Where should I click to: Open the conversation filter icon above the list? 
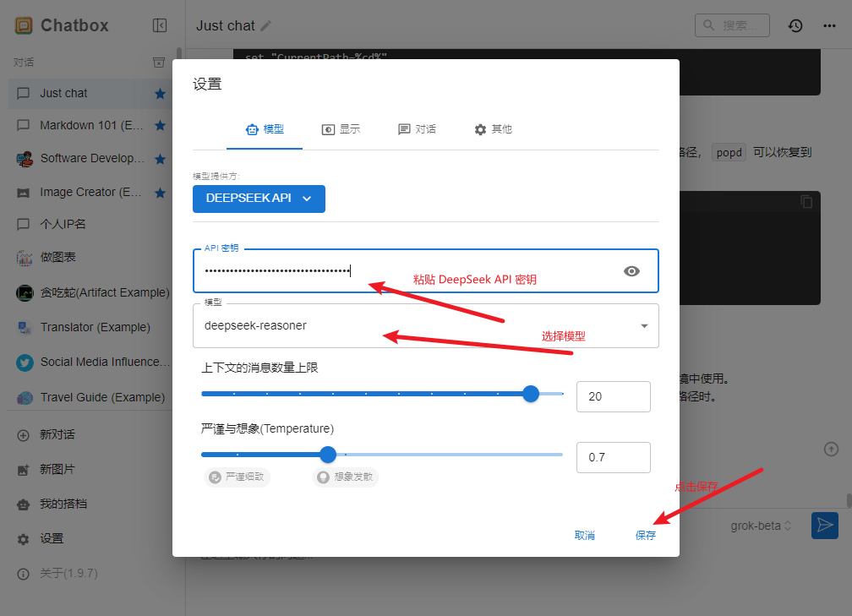[x=159, y=62]
